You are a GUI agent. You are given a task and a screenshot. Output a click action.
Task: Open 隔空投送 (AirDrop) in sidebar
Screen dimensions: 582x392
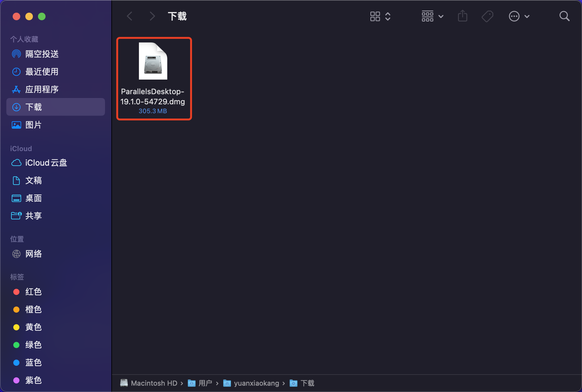56,54
